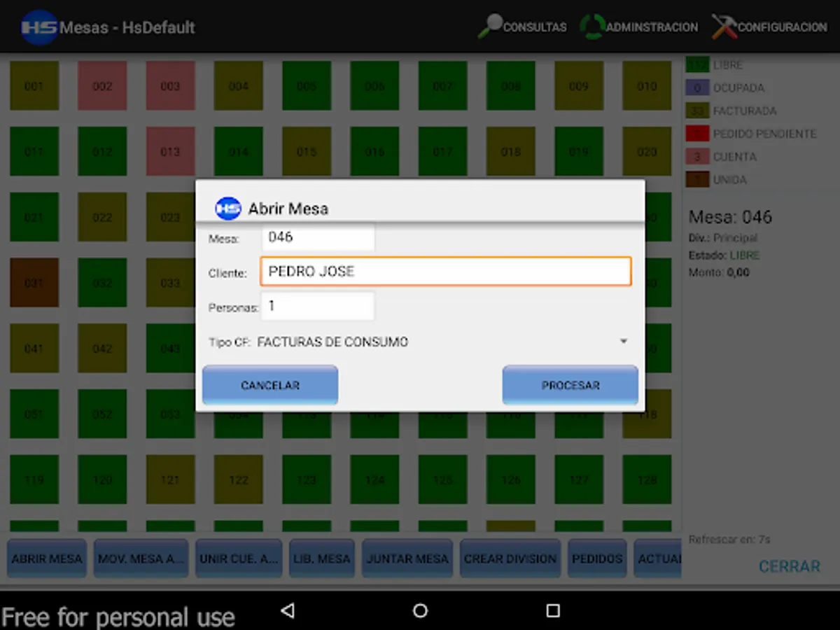Select table tile 004

pos(239,86)
